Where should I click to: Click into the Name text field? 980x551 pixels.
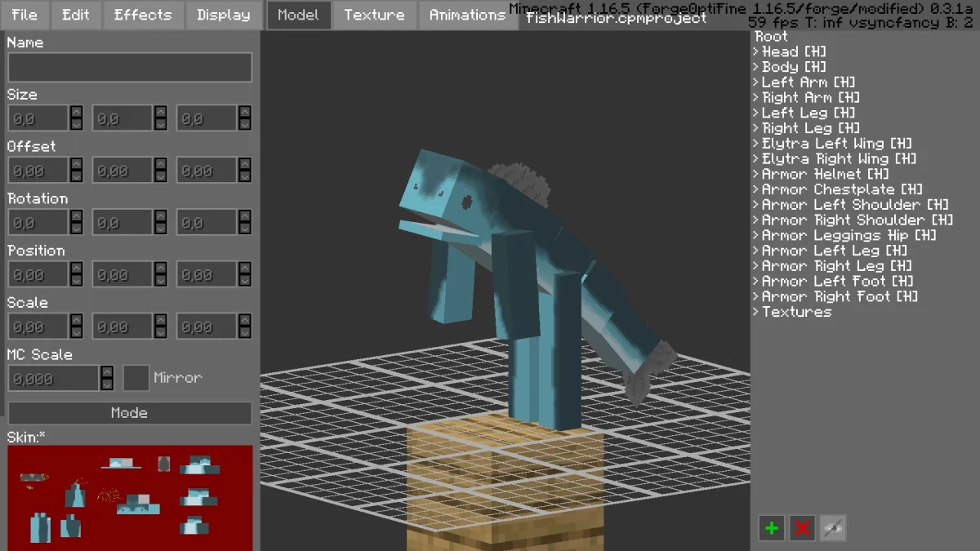[x=130, y=67]
